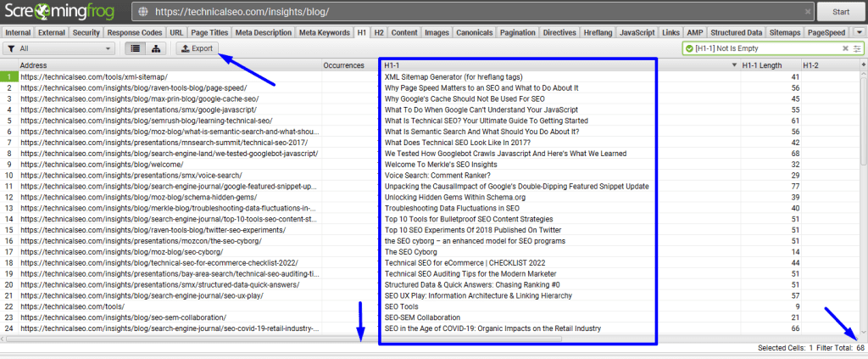Click the green check filter status icon

(x=687, y=48)
